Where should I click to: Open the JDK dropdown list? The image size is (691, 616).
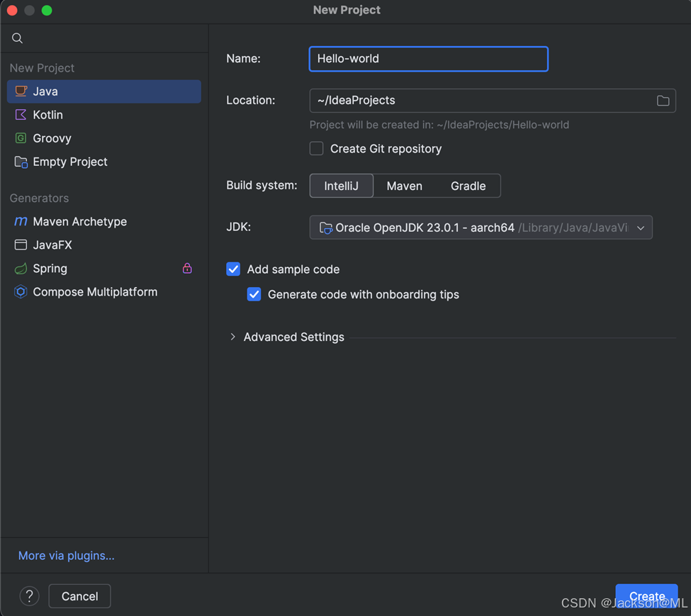point(640,228)
